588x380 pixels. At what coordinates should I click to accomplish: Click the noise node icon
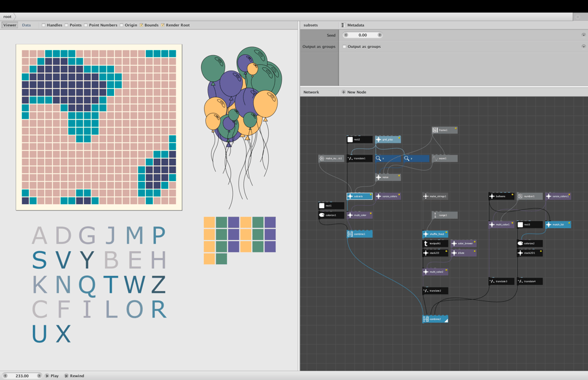[x=378, y=177]
